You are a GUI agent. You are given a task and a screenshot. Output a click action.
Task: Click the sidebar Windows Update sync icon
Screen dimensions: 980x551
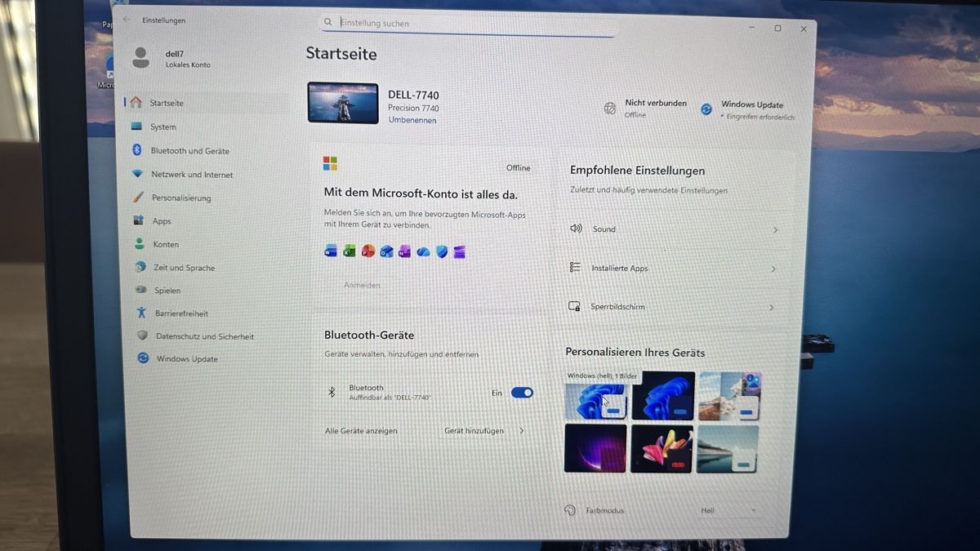143,358
